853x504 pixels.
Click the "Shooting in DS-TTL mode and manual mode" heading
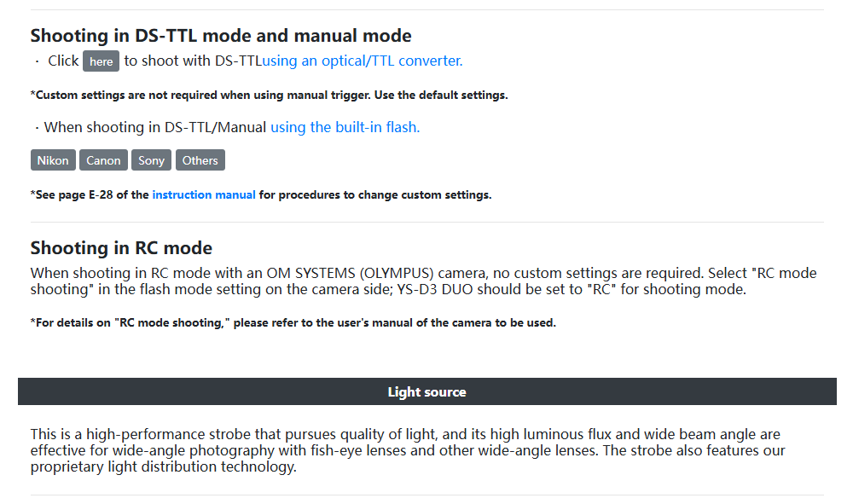[221, 36]
